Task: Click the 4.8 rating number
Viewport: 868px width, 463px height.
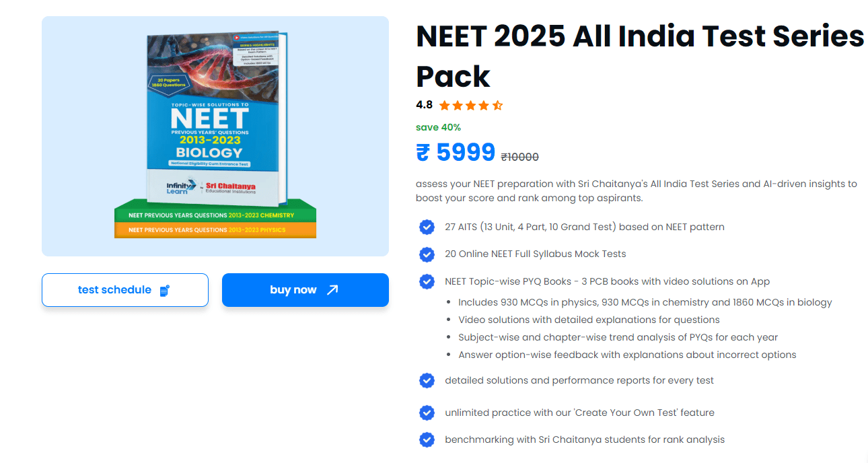Action: 424,105
